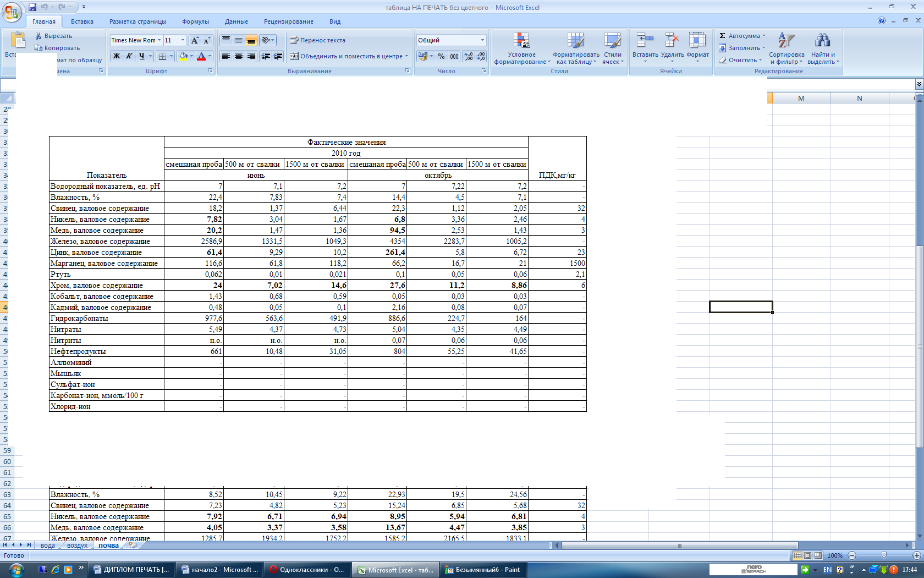Switch to the Формулы ribbon tab
924x578 pixels.
click(x=195, y=21)
